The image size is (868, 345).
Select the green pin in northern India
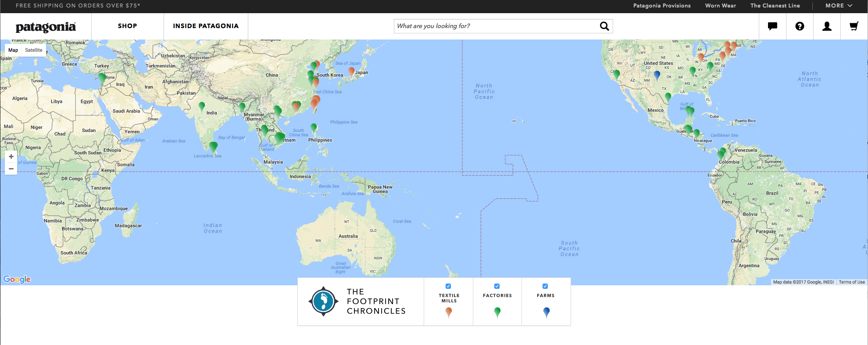202,106
